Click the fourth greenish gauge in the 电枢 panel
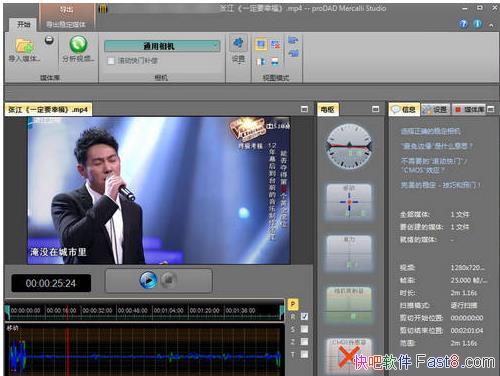 click(349, 304)
